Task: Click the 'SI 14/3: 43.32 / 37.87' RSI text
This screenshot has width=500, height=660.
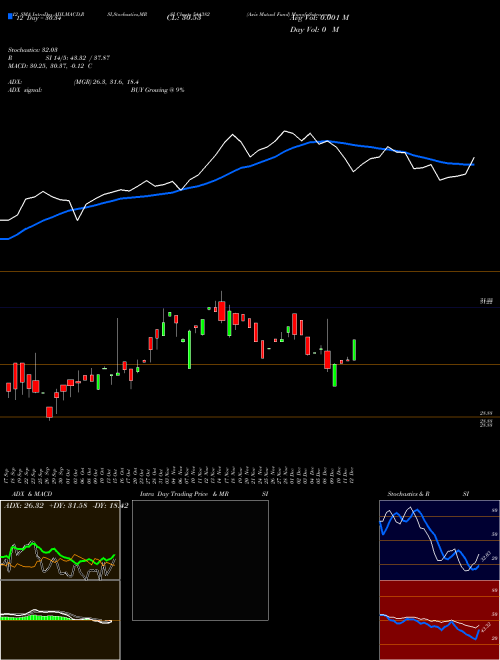Action: (78, 58)
